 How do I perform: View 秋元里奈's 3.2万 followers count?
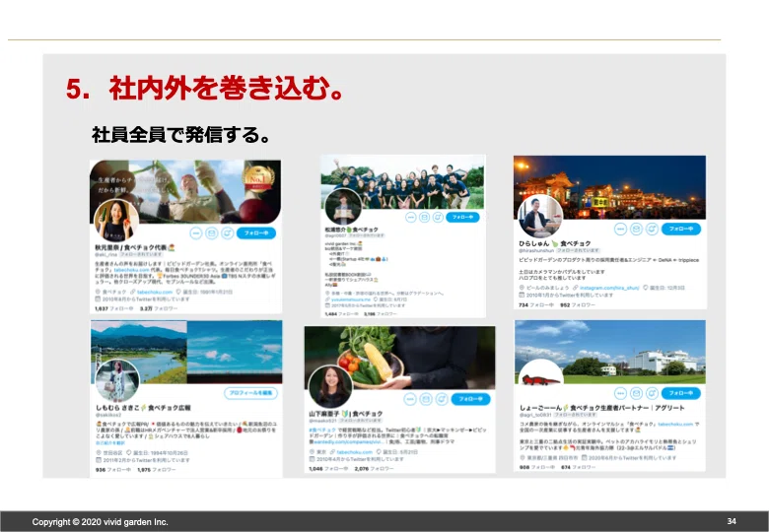tap(159, 309)
